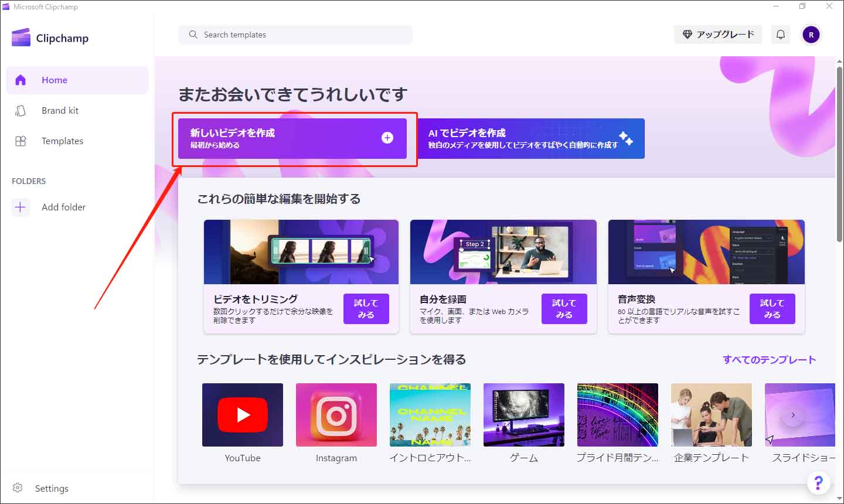The height and width of the screenshot is (504, 844).
Task: Click the 音声変換 title text
Action: (637, 299)
